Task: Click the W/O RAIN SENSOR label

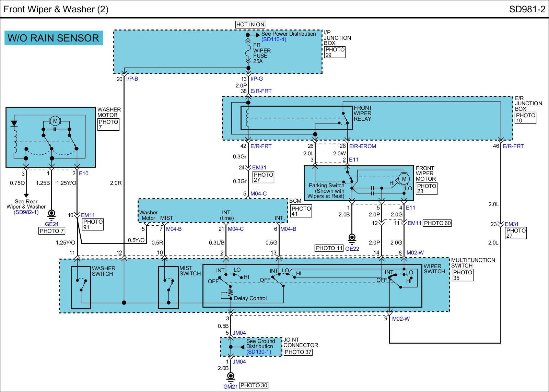Action: pos(54,38)
